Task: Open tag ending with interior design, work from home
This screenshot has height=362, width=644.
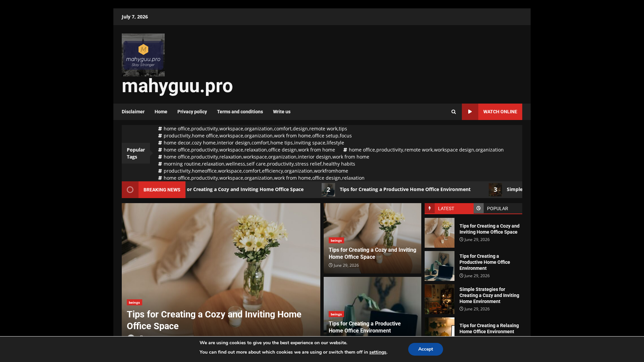Action: click(x=264, y=157)
